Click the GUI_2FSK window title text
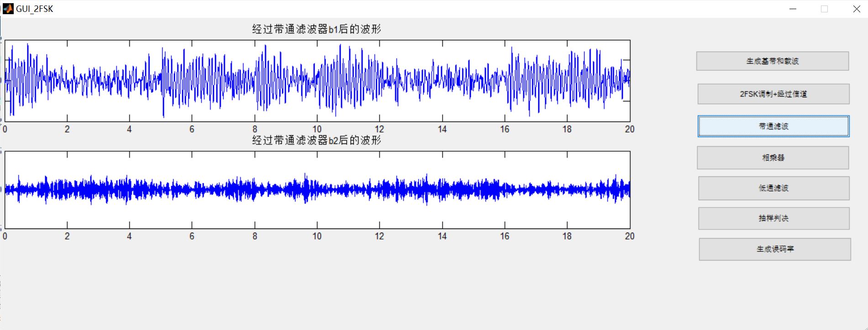Viewport: 868px width, 330px height. [x=35, y=9]
